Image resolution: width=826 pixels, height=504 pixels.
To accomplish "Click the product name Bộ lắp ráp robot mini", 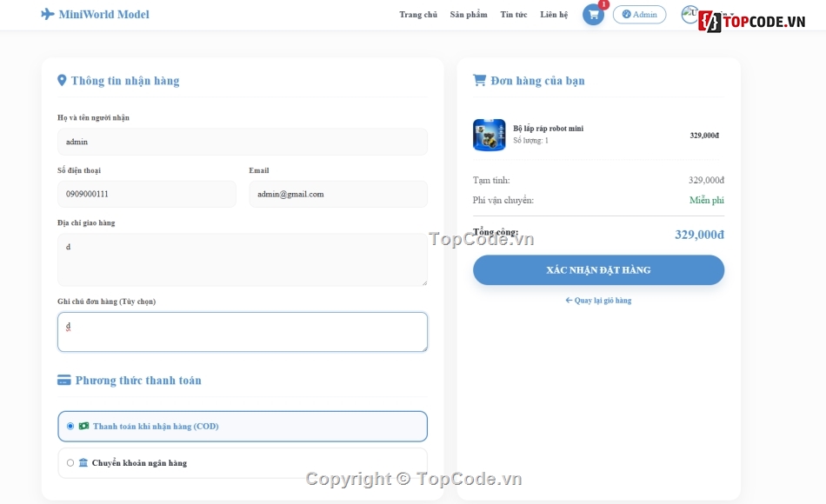I will coord(549,129).
